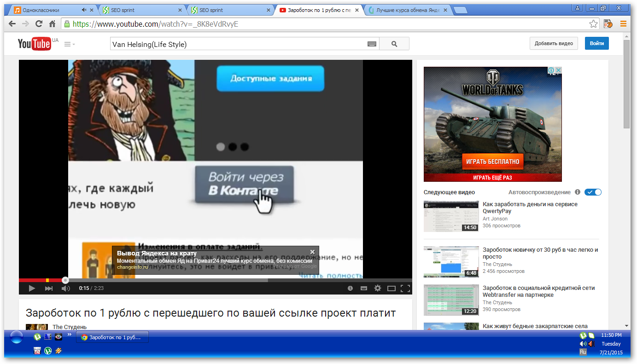
Task: Open Как живут бедные закарпатские села video
Action: point(535,326)
